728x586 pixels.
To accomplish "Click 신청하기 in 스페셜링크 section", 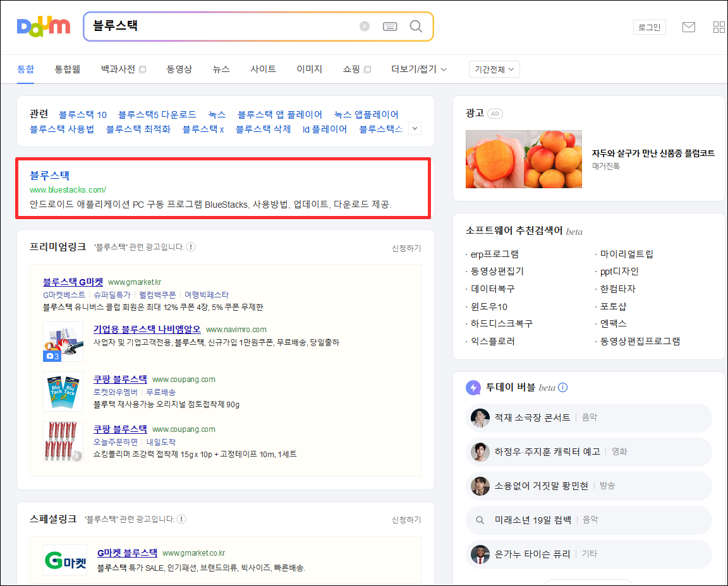I will tap(406, 520).
